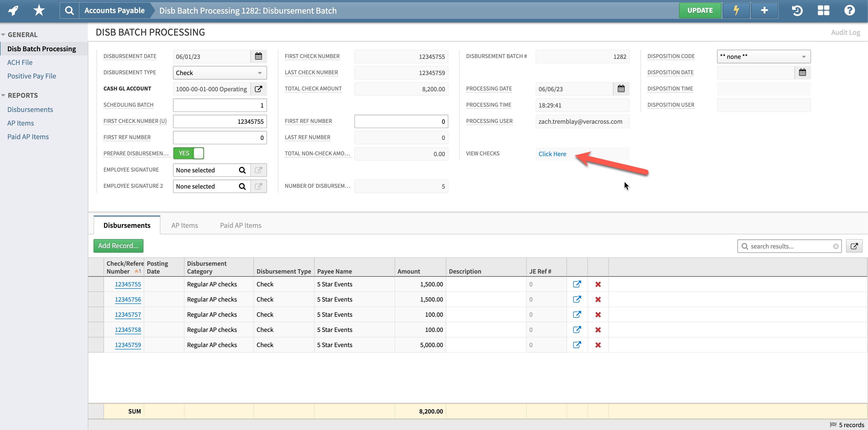Open favorites star icon

(x=39, y=10)
